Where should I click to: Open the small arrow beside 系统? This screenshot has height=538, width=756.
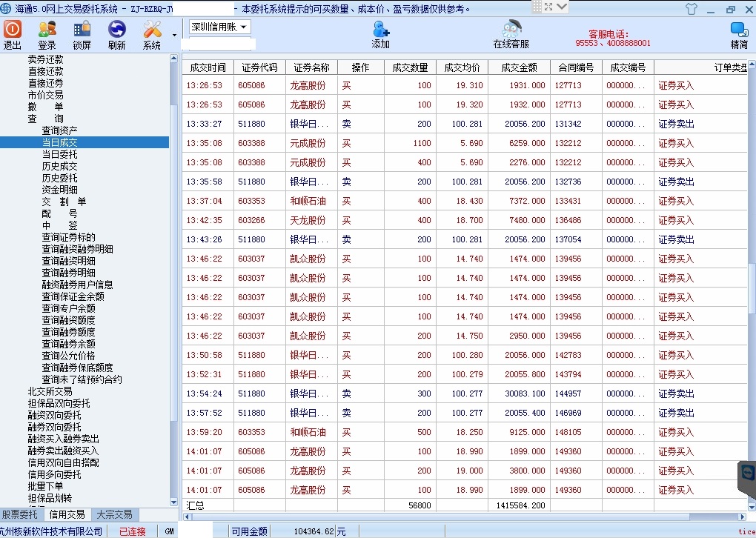coord(175,35)
